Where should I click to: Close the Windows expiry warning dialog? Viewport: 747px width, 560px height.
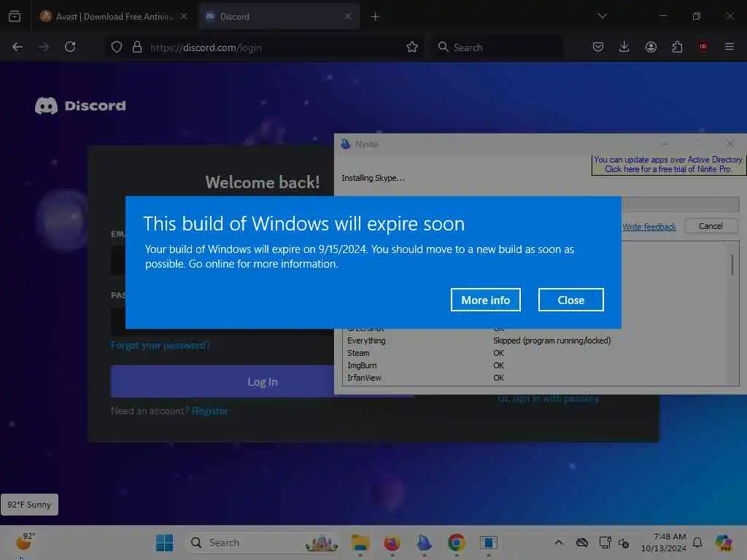tap(570, 300)
